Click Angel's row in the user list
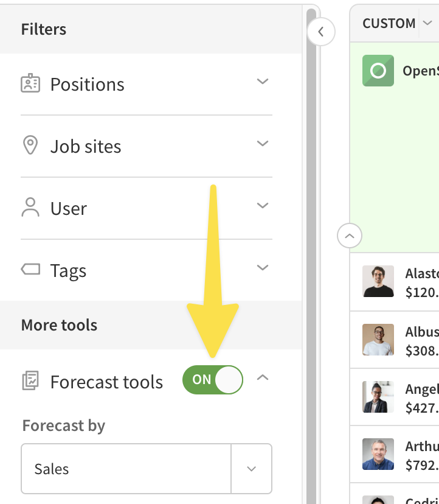This screenshot has height=504, width=439. point(395,397)
